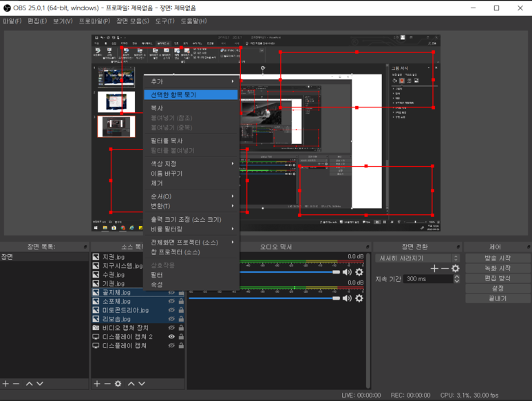
Task: Expand the 순서(O) submenu
Action: click(x=192, y=196)
